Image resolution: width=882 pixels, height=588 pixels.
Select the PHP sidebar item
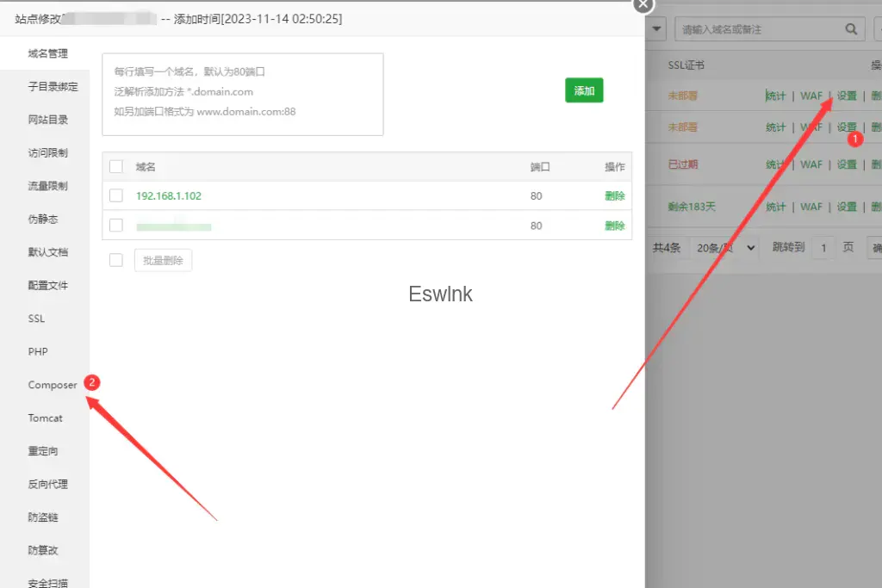pos(38,352)
